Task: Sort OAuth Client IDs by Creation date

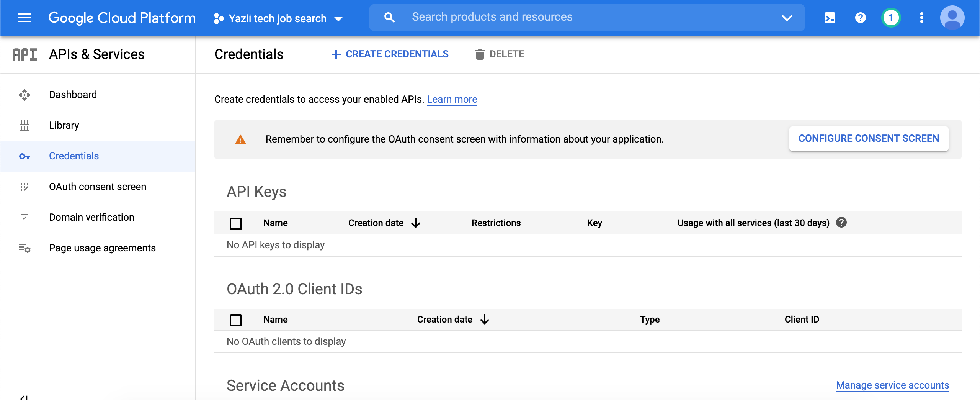Action: pos(453,320)
